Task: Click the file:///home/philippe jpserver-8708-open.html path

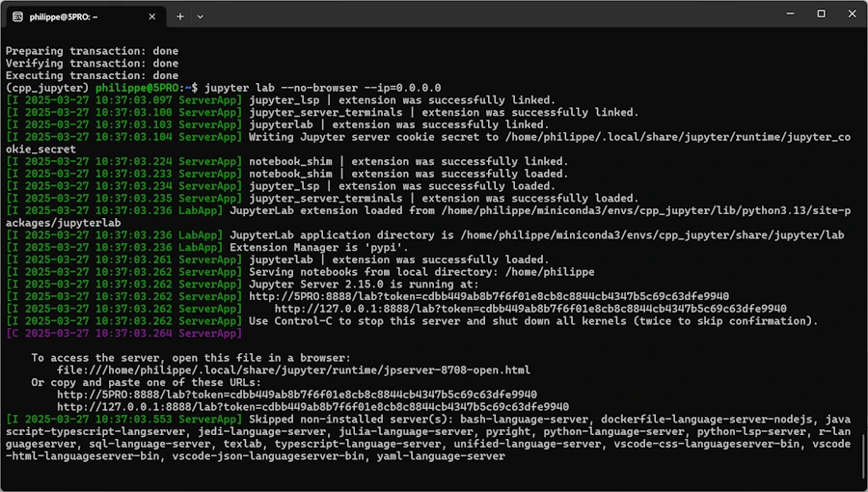Action: point(293,370)
